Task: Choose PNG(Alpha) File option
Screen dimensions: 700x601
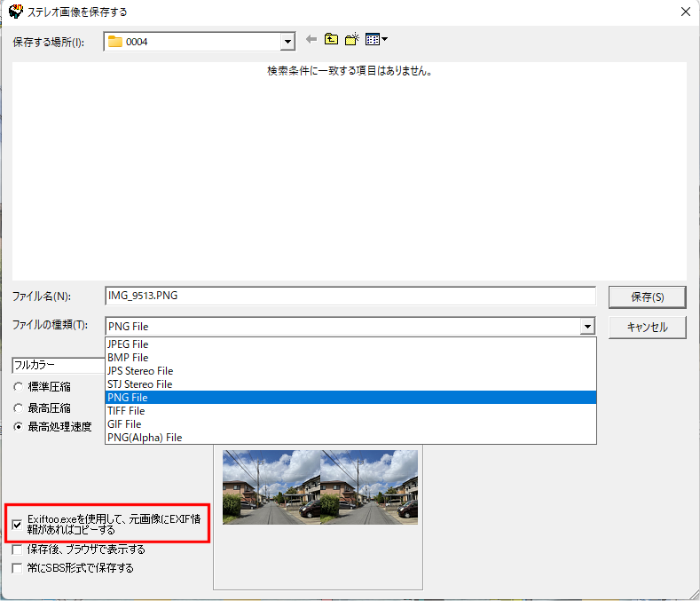Action: coord(351,438)
